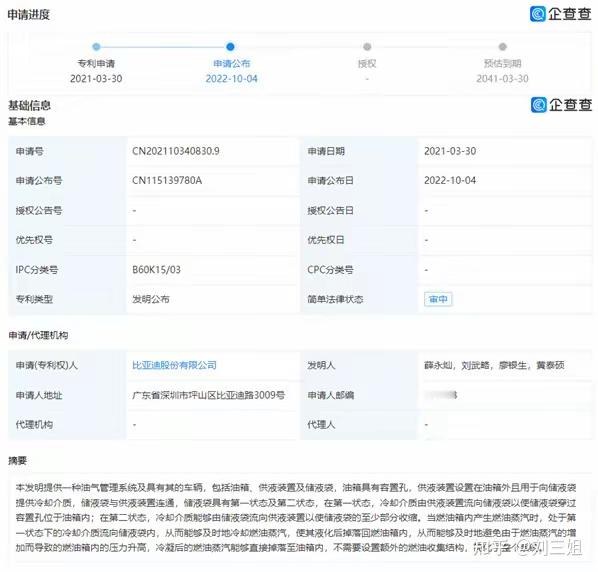Click the 申请日期 value 2021-03-30 in table
The width and height of the screenshot is (598, 572).
[450, 151]
